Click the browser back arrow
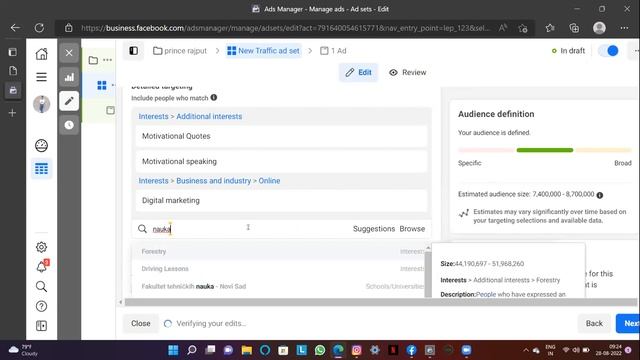The image size is (640, 360). pyautogui.click(x=16, y=28)
